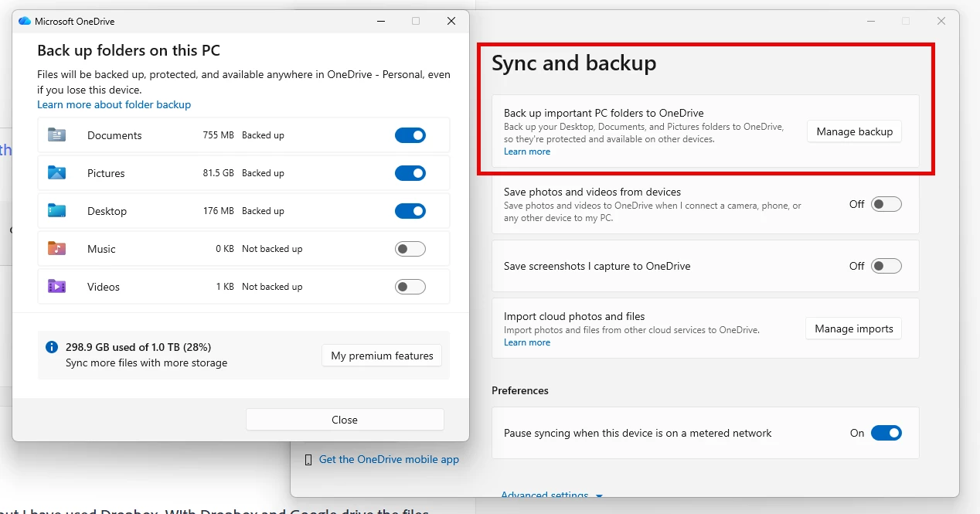980x514 pixels.
Task: Click Back up folders on this PC heading
Action: pyautogui.click(x=128, y=50)
